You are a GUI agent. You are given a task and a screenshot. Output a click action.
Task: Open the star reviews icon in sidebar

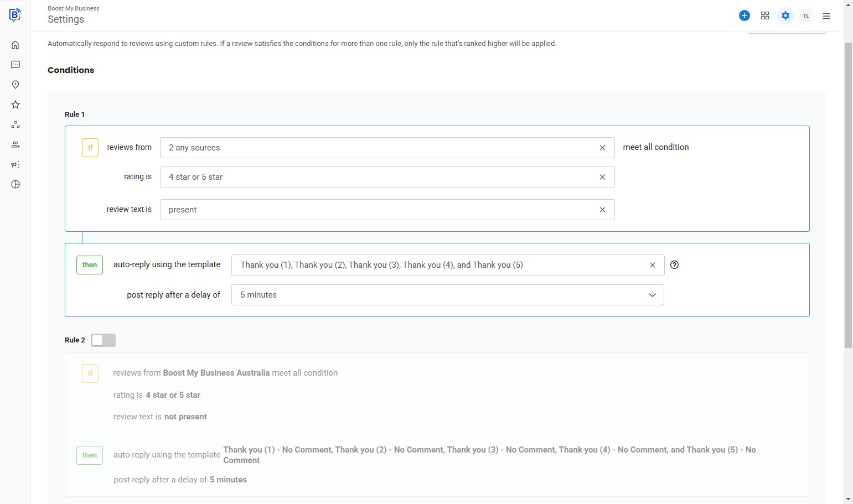[x=15, y=105]
